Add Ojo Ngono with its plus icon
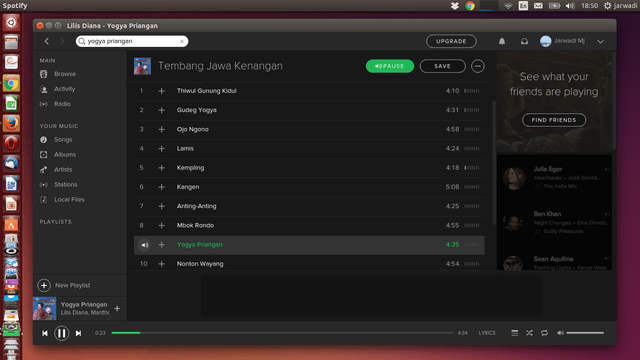This screenshot has width=640, height=360. coord(162,129)
